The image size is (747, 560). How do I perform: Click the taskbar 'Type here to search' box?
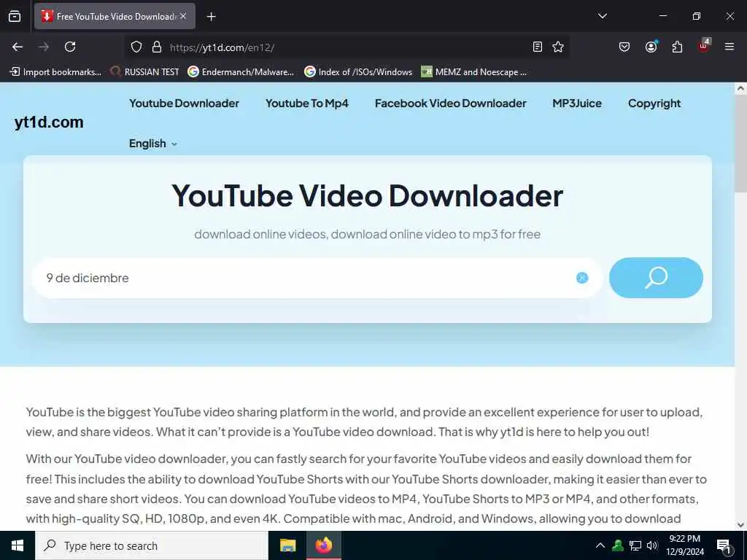point(152,545)
